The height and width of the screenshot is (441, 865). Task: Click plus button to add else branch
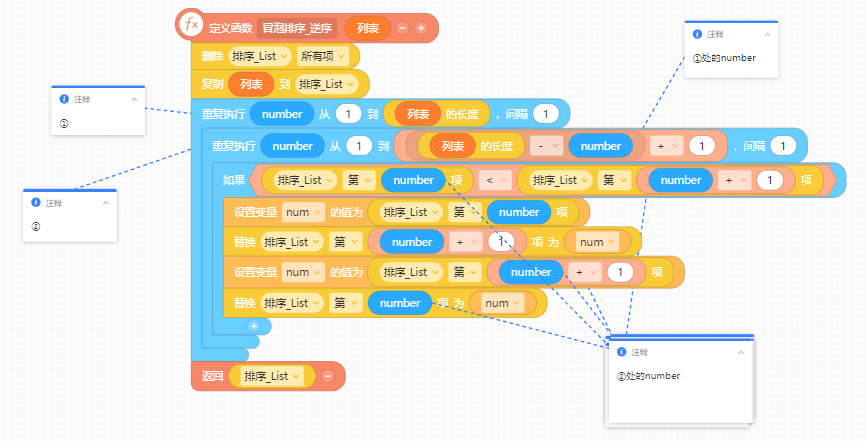(254, 326)
